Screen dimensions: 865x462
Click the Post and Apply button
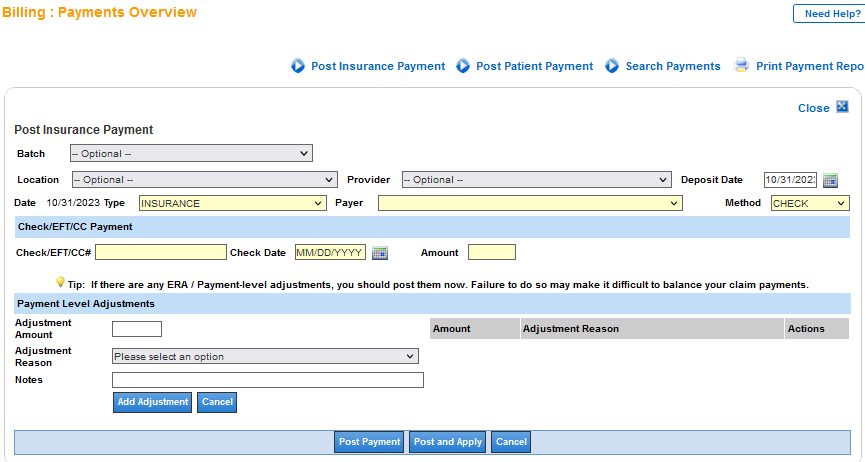click(448, 442)
